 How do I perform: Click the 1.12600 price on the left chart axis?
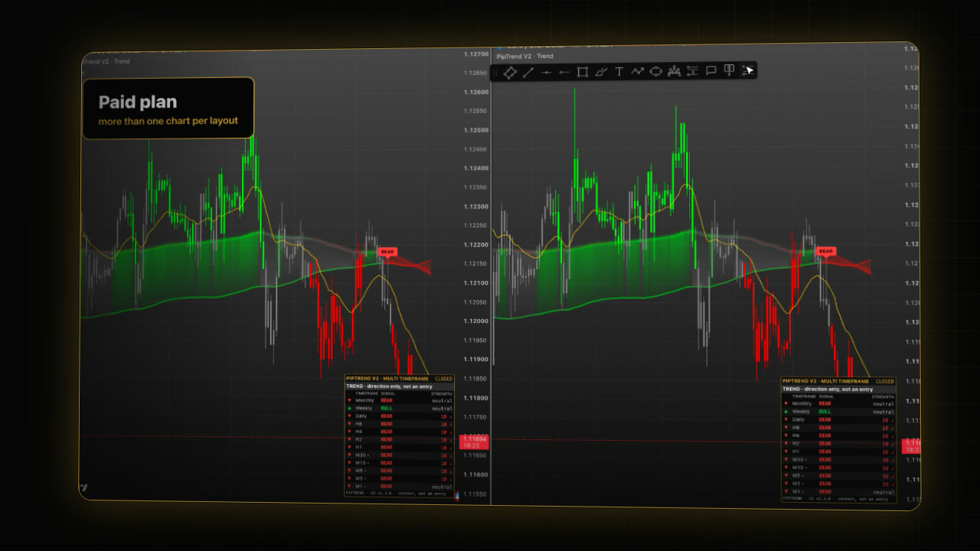coord(478,93)
